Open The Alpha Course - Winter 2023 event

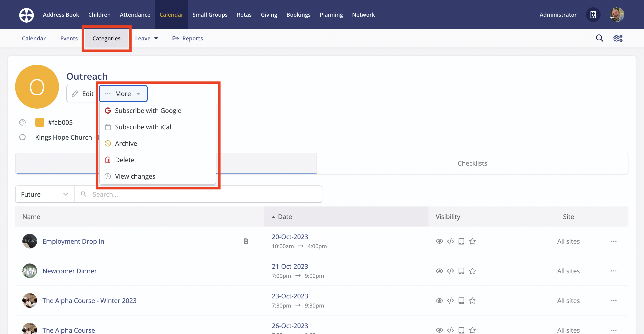pos(89,300)
